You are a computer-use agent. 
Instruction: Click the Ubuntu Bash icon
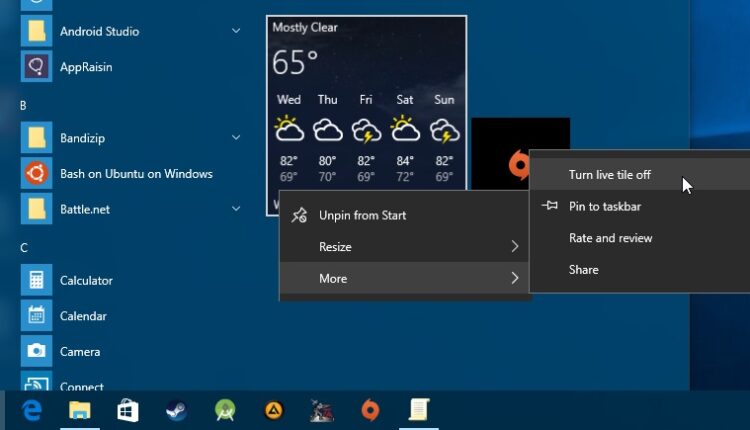pyautogui.click(x=36, y=173)
